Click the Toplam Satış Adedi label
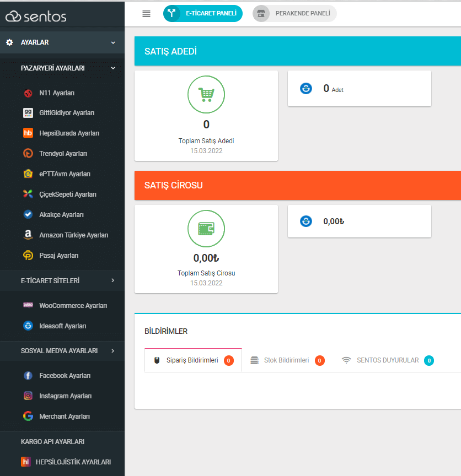Image resolution: width=461 pixels, height=476 pixels. [206, 141]
